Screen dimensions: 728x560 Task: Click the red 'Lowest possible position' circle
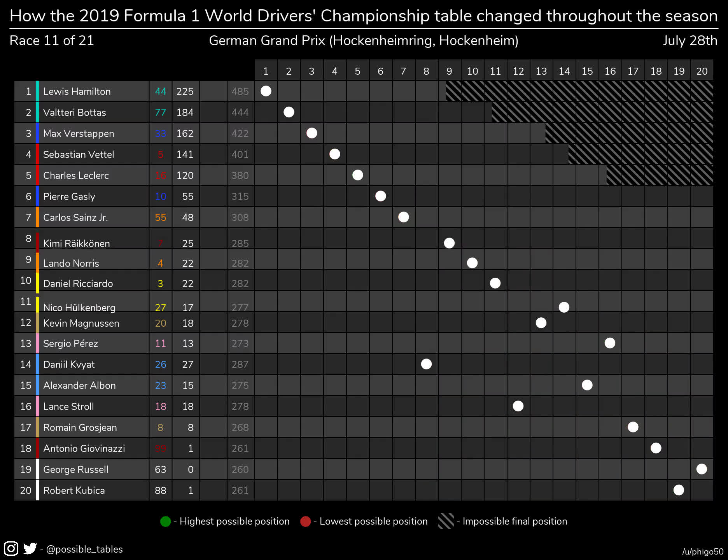[306, 521]
